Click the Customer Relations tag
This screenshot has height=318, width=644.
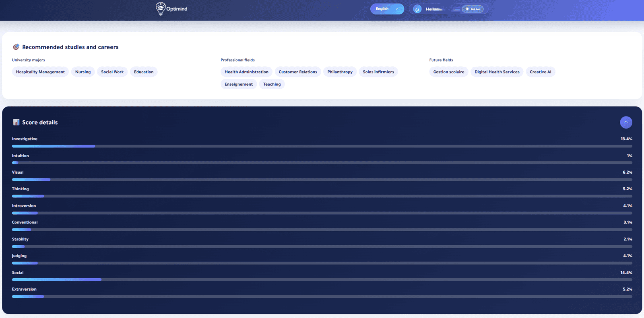(x=298, y=72)
